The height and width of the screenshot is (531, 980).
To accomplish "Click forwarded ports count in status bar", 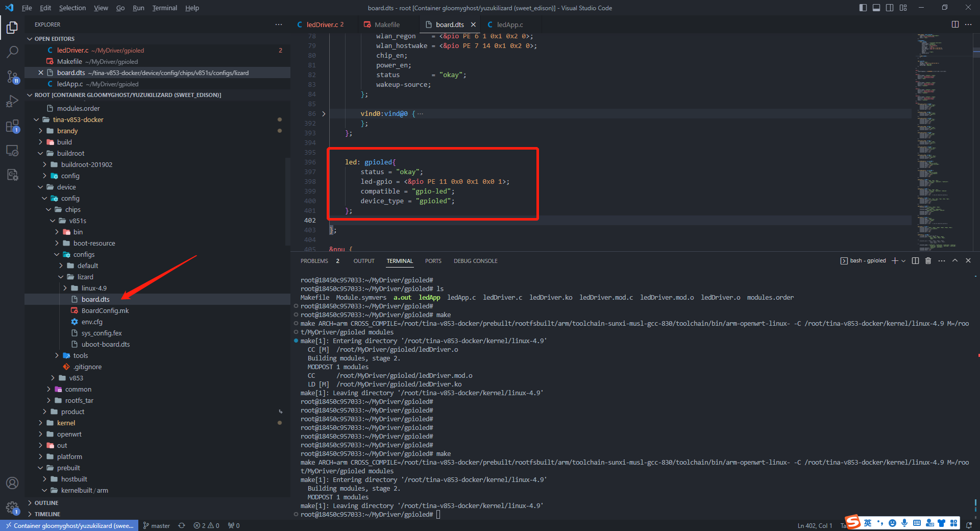I will pyautogui.click(x=234, y=525).
